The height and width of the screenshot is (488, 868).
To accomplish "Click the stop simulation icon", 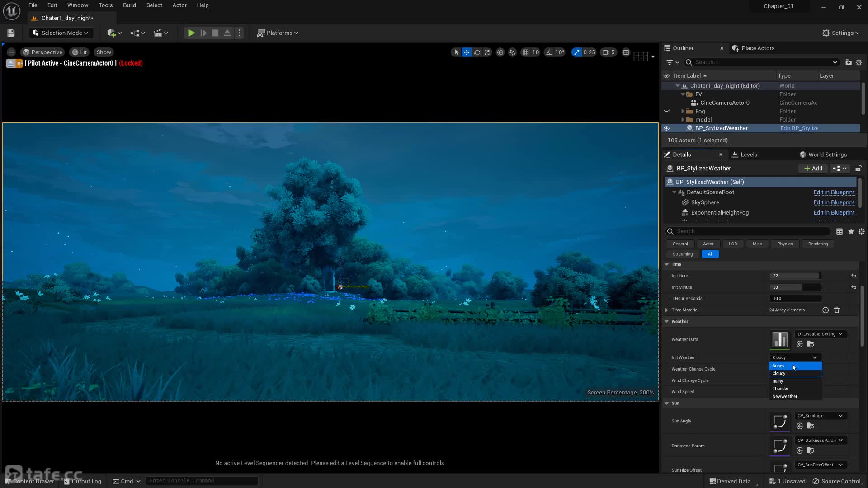I will [216, 33].
